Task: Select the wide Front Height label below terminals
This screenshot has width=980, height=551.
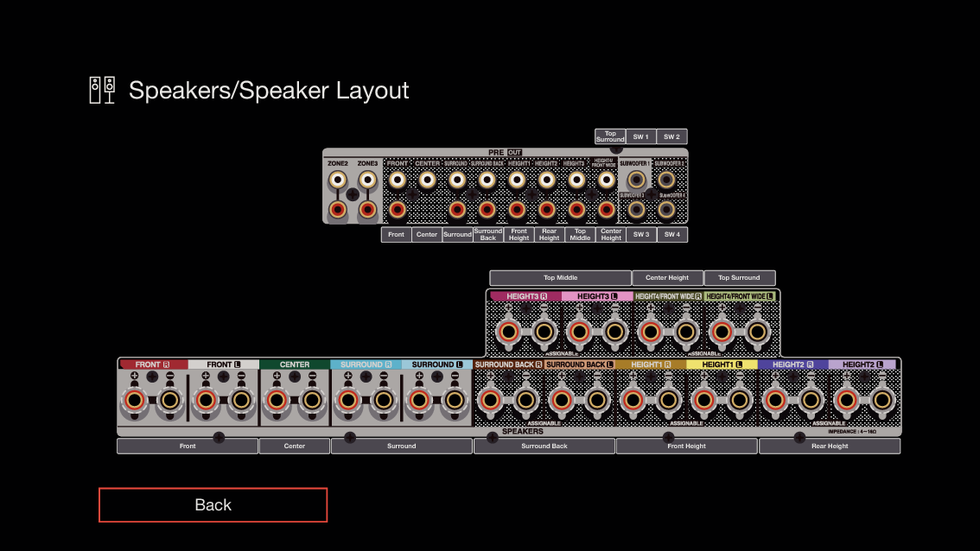Action: [x=686, y=446]
